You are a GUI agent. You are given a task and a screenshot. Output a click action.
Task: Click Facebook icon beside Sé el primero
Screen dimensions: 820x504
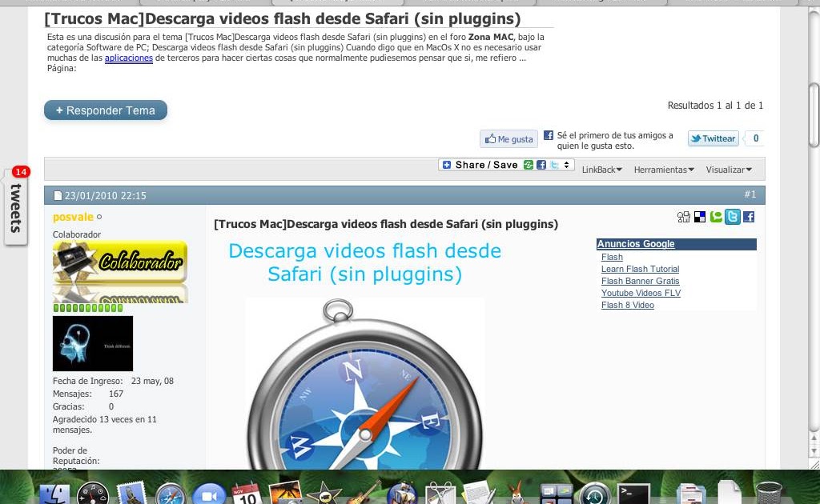pyautogui.click(x=548, y=135)
